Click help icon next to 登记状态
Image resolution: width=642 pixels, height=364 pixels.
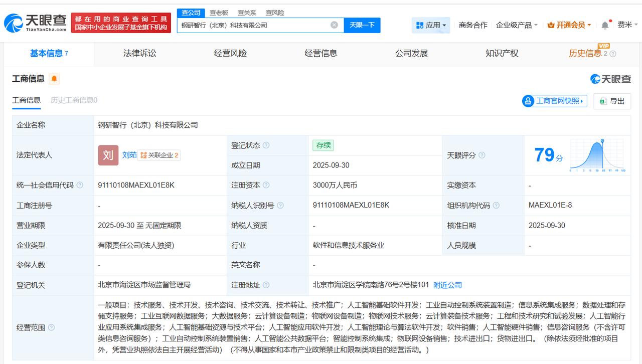[x=266, y=145]
